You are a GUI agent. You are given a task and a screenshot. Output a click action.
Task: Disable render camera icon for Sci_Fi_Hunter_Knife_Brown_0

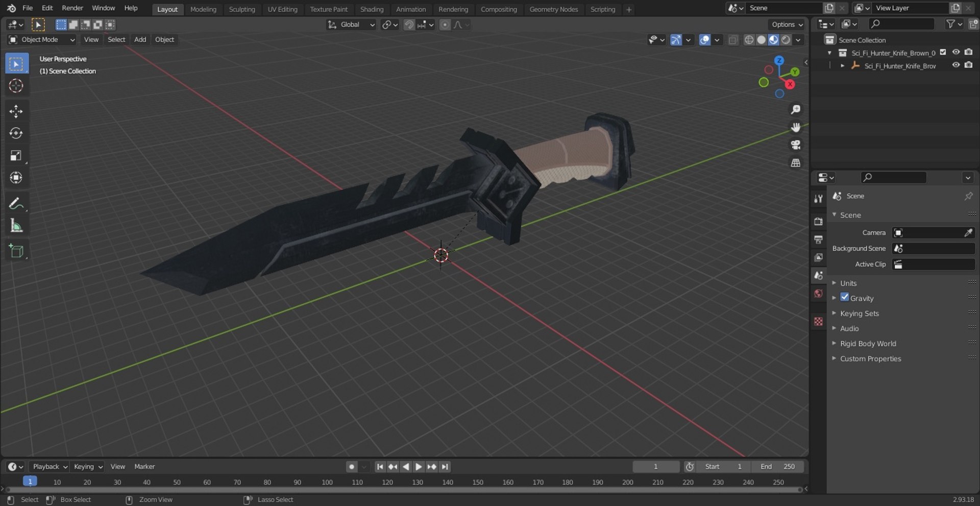tap(968, 52)
